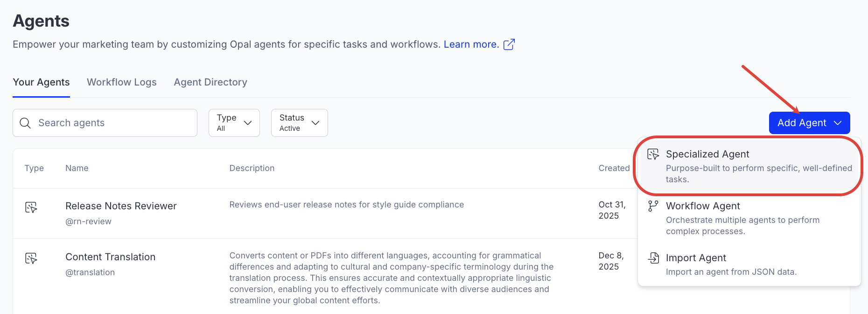868x314 pixels.
Task: Click the Workflow Agent branch icon
Action: [x=653, y=206]
